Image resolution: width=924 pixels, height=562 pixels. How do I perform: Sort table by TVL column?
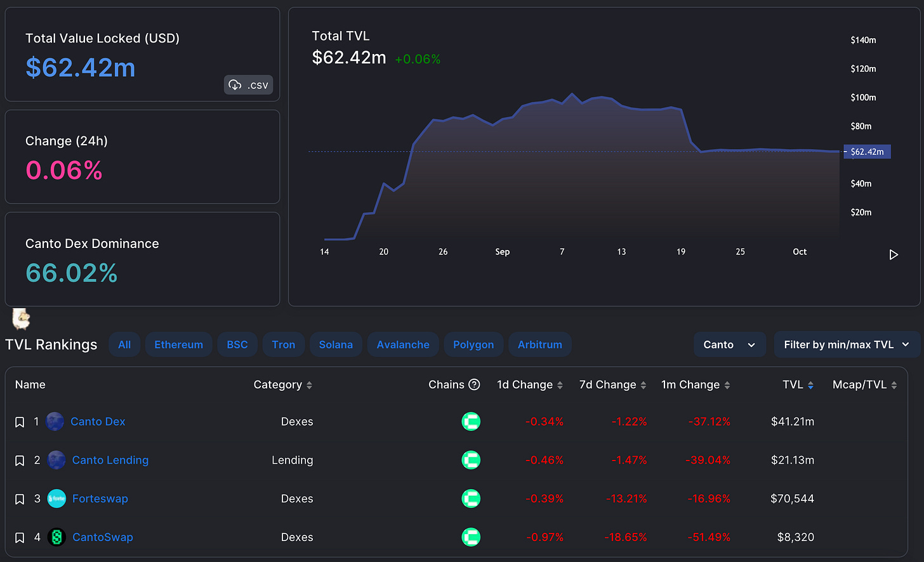(x=798, y=384)
